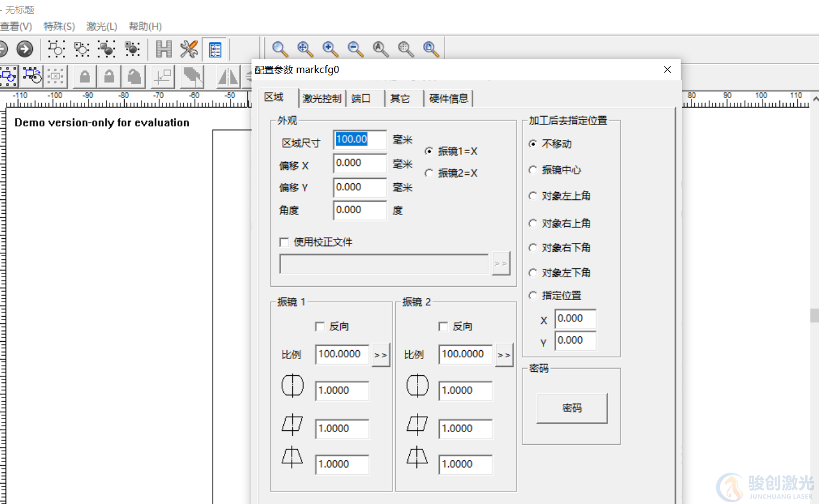Click the group objects icon with hollow shapes
The image size is (819, 504).
click(x=56, y=49)
